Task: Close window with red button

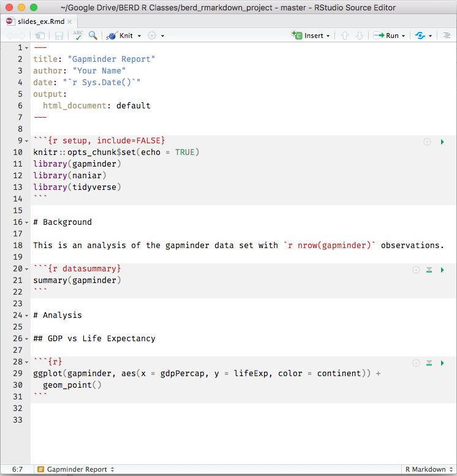Action: (x=9, y=7)
